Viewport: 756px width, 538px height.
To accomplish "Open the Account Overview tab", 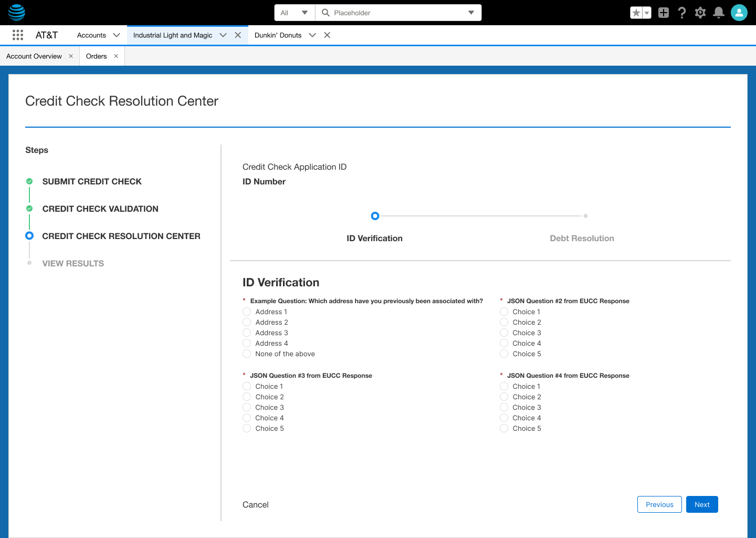I will pos(34,56).
